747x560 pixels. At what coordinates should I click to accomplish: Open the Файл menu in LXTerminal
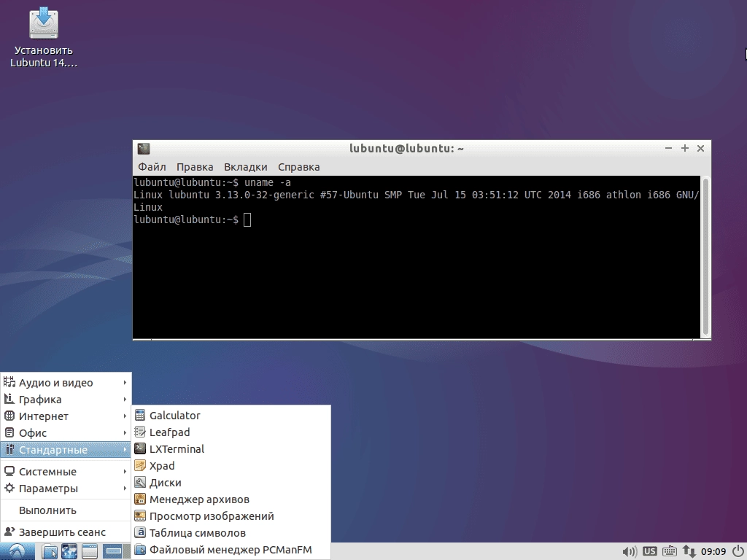(152, 167)
